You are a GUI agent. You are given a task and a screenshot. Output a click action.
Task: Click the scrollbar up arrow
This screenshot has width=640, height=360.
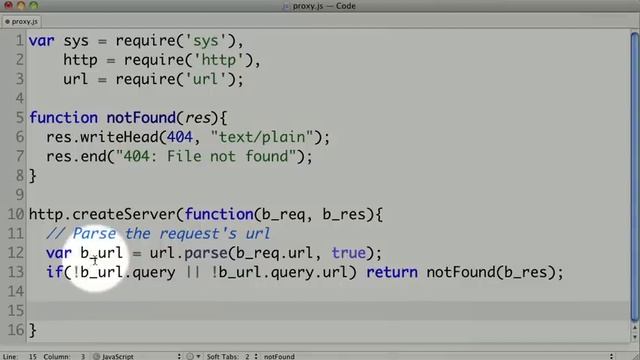(635, 328)
